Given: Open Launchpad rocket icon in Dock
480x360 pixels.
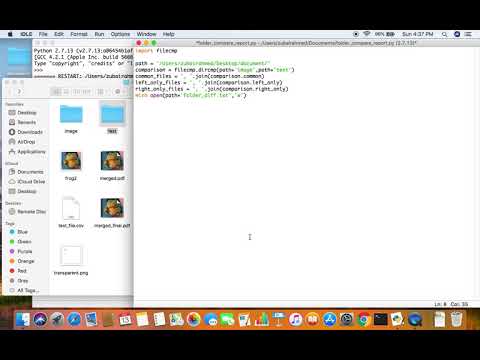Looking at the screenshot, I should tap(57, 319).
